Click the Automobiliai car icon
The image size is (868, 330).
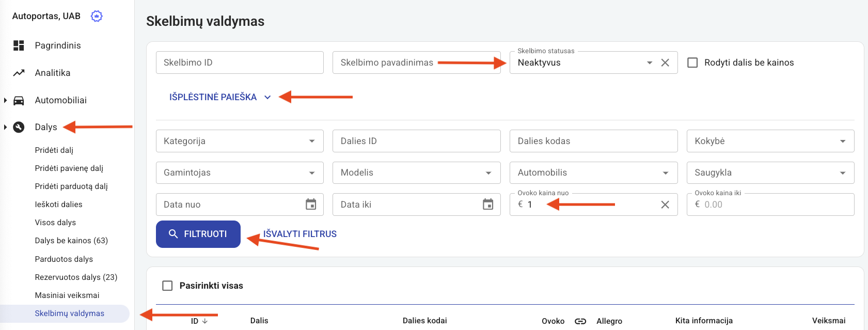19,100
